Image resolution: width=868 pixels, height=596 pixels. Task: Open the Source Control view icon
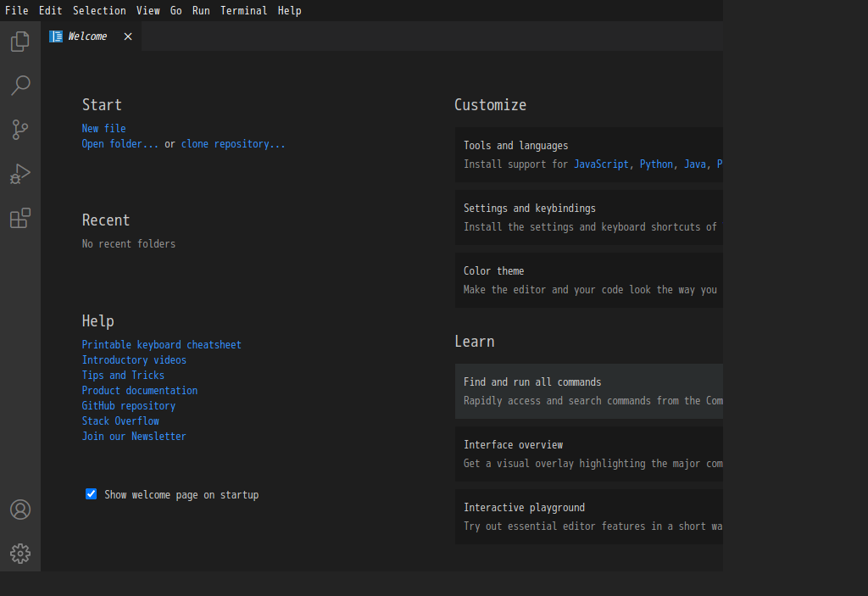coord(20,130)
